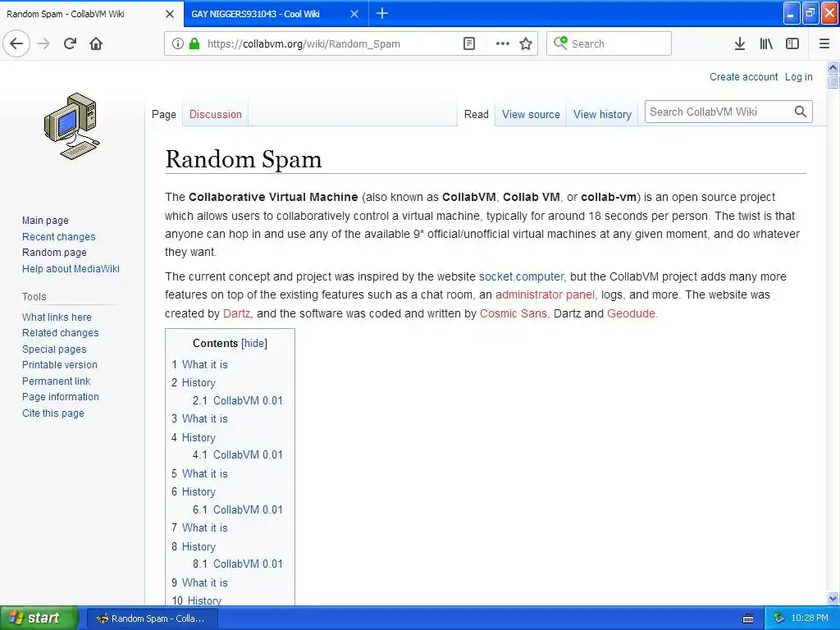Click the Permanent link entry

tap(57, 381)
